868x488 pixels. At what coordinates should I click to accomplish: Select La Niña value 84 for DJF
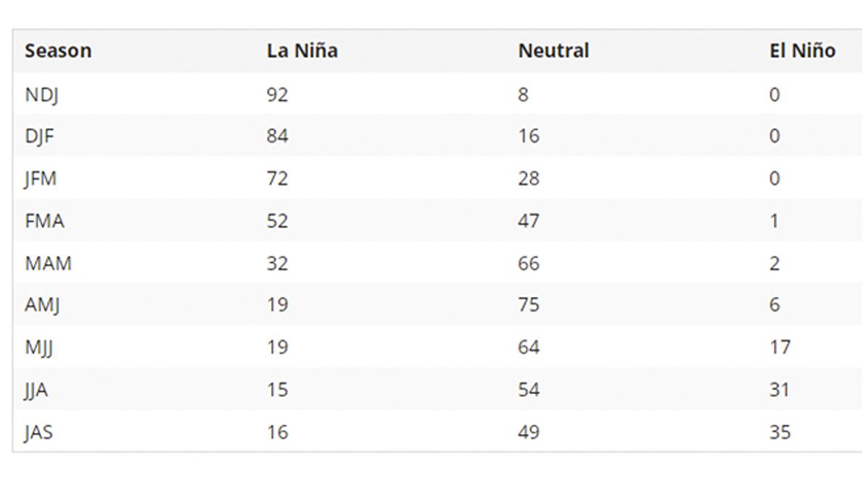(277, 137)
